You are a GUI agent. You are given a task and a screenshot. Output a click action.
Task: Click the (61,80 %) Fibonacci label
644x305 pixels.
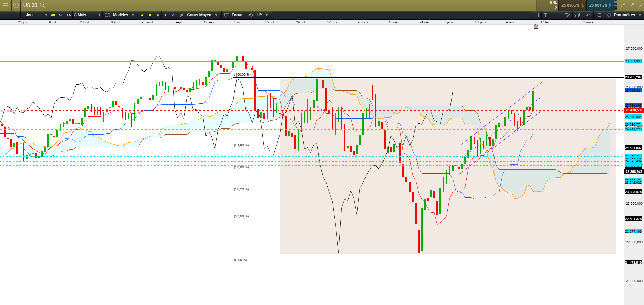pyautogui.click(x=241, y=145)
